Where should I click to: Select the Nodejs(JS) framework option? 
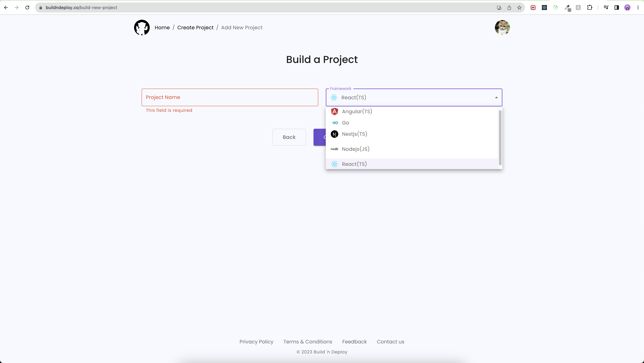(356, 149)
